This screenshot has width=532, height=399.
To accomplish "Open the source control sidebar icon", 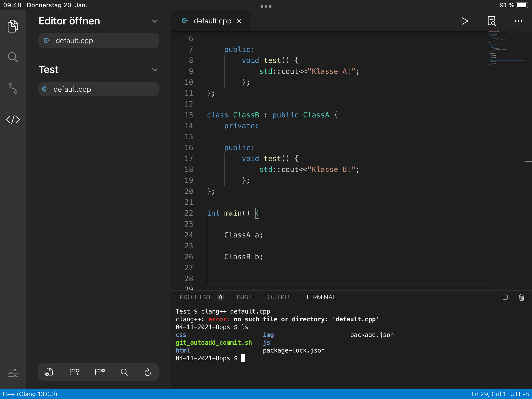I will 13,88.
